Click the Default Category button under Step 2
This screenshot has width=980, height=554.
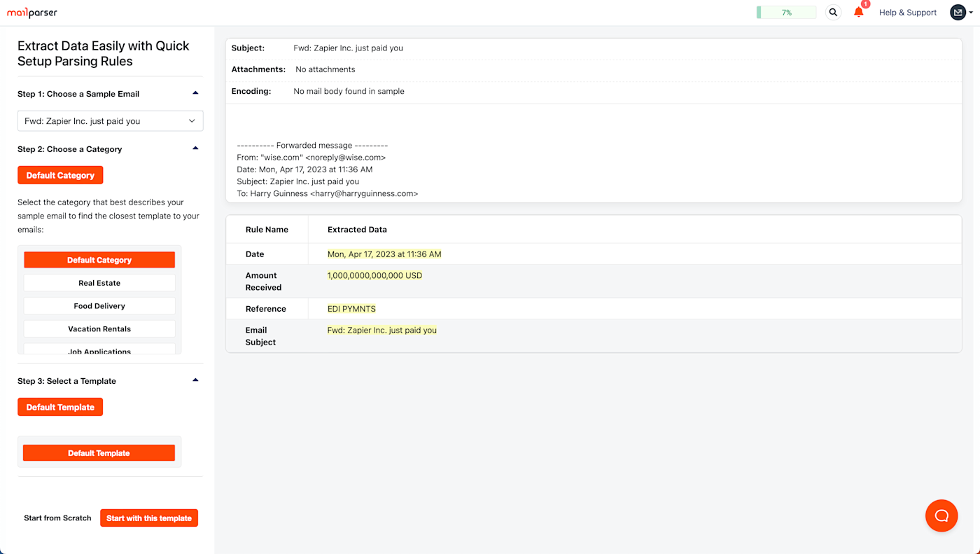pyautogui.click(x=60, y=175)
